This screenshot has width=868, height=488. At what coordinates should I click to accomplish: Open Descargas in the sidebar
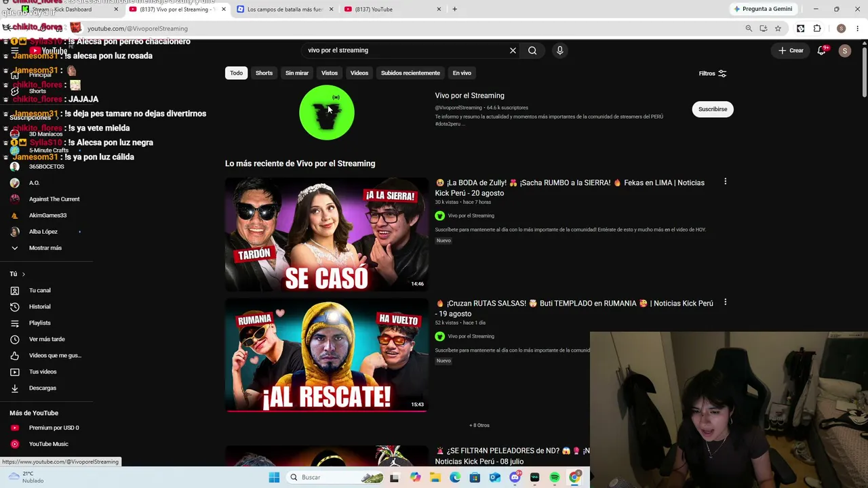(43, 388)
